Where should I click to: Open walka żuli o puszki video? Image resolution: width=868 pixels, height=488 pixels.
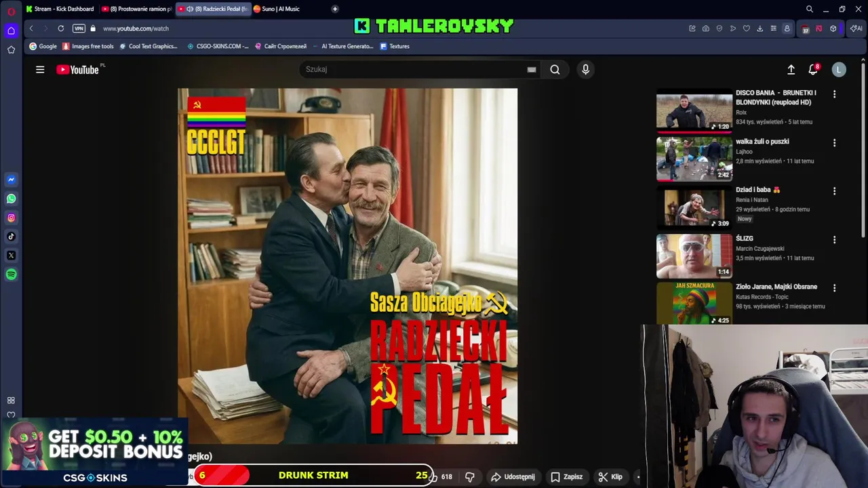(694, 159)
